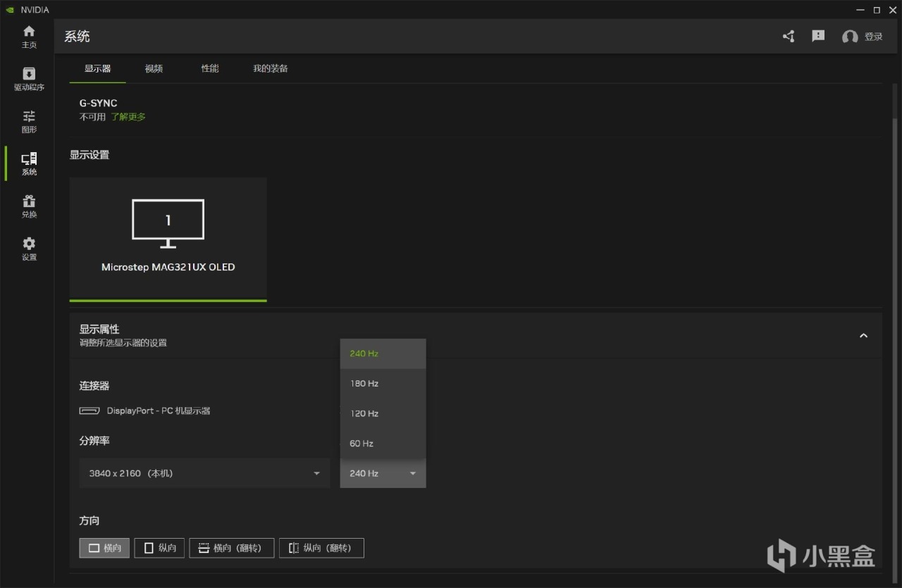Image resolution: width=902 pixels, height=588 pixels.
Task: Click the DisplayPort connector icon
Action: pyautogui.click(x=89, y=411)
